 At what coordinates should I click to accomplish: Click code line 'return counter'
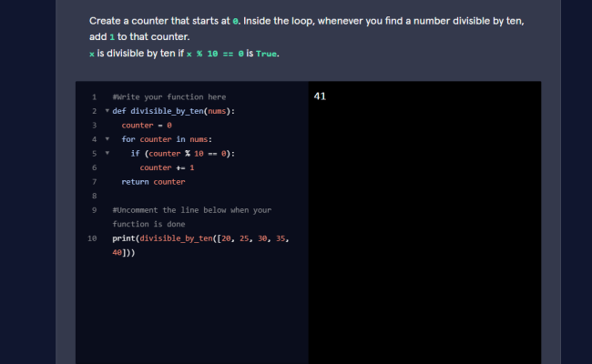coord(153,182)
